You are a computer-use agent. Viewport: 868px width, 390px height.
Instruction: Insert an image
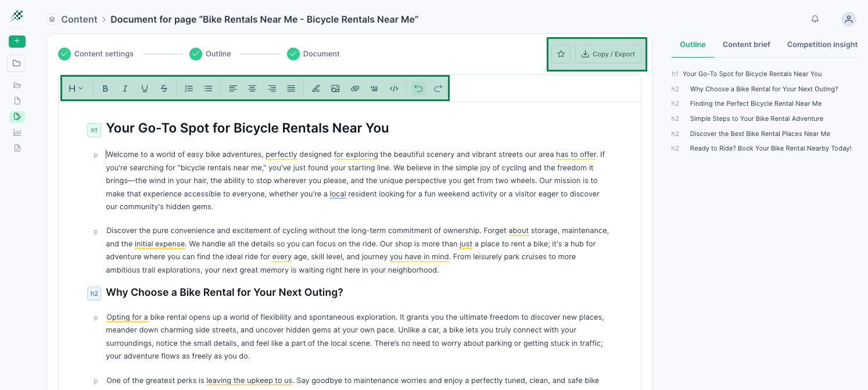(x=335, y=88)
